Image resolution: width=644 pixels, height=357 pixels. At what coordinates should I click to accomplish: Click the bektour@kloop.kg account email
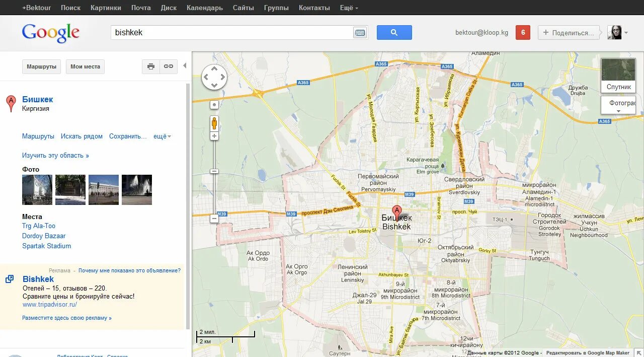click(x=481, y=33)
